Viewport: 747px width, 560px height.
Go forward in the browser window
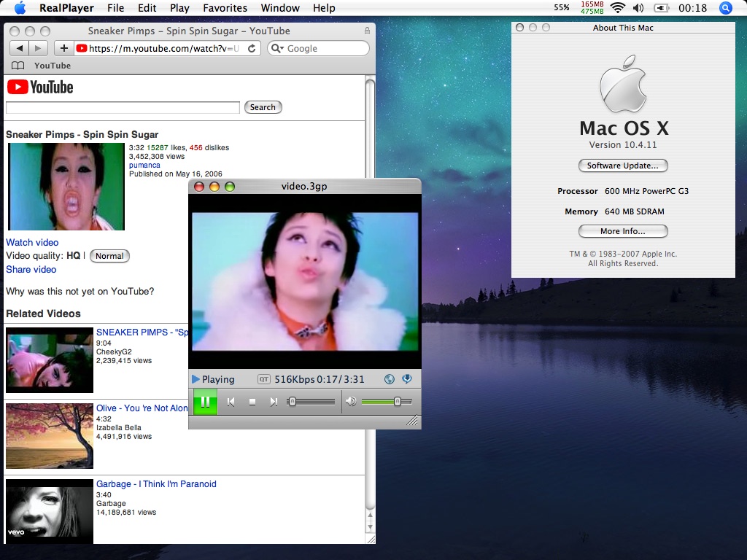pyautogui.click(x=38, y=48)
